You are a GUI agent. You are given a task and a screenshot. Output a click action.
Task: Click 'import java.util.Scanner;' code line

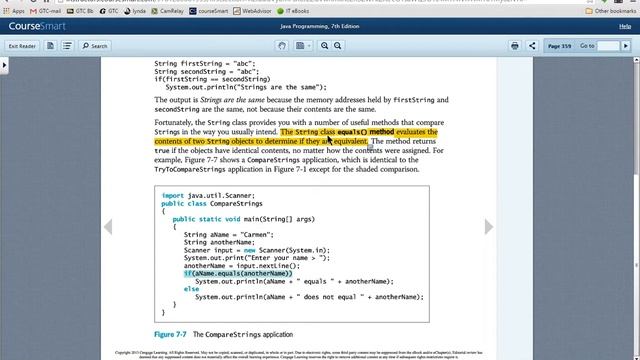[x=208, y=196]
